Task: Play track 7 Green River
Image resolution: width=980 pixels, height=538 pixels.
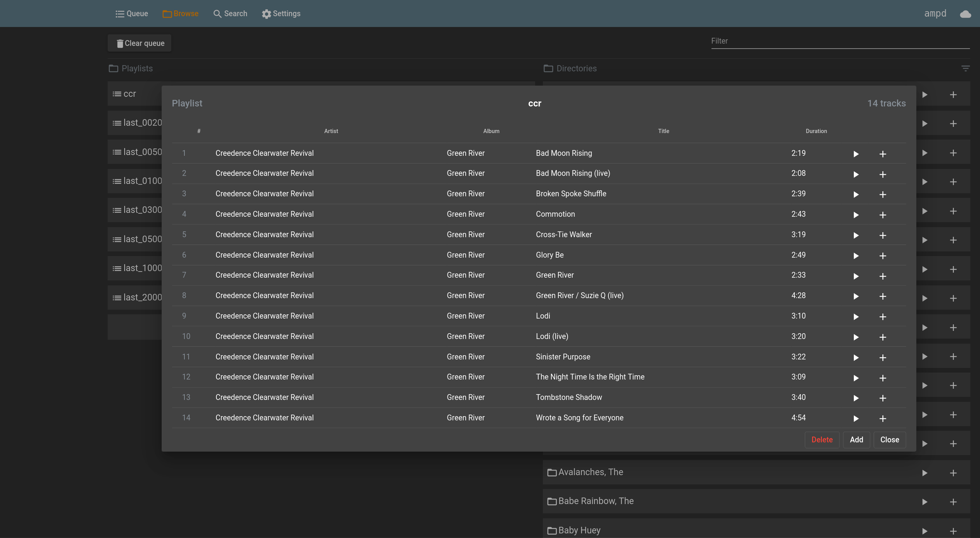Action: [x=856, y=276]
